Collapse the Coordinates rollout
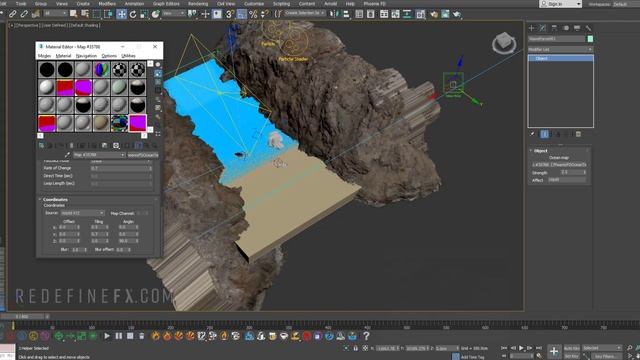This screenshot has height=360, width=640. 55,200
